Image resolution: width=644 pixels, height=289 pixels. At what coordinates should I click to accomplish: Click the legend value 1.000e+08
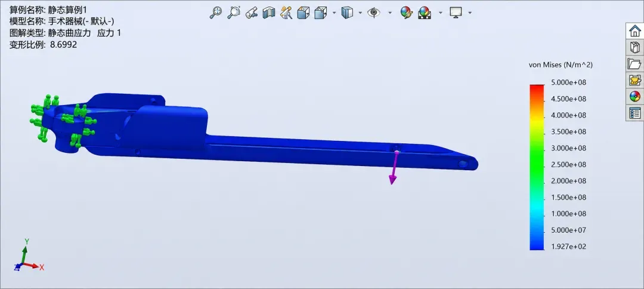click(x=568, y=214)
